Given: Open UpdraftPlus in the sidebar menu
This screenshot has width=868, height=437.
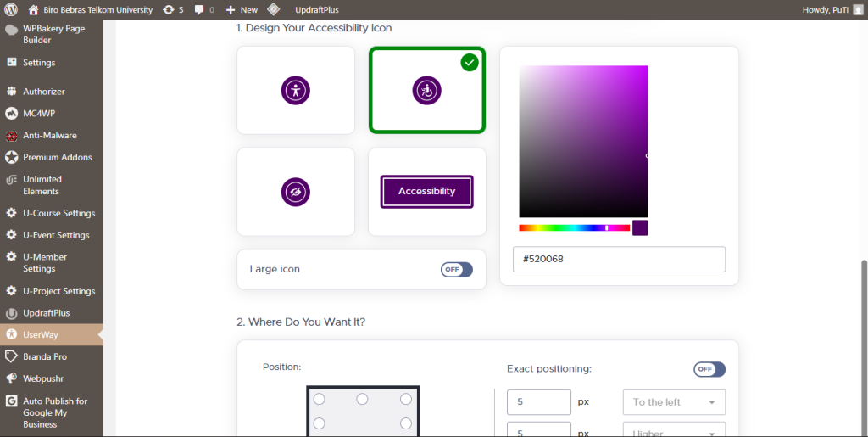Looking at the screenshot, I should (46, 313).
